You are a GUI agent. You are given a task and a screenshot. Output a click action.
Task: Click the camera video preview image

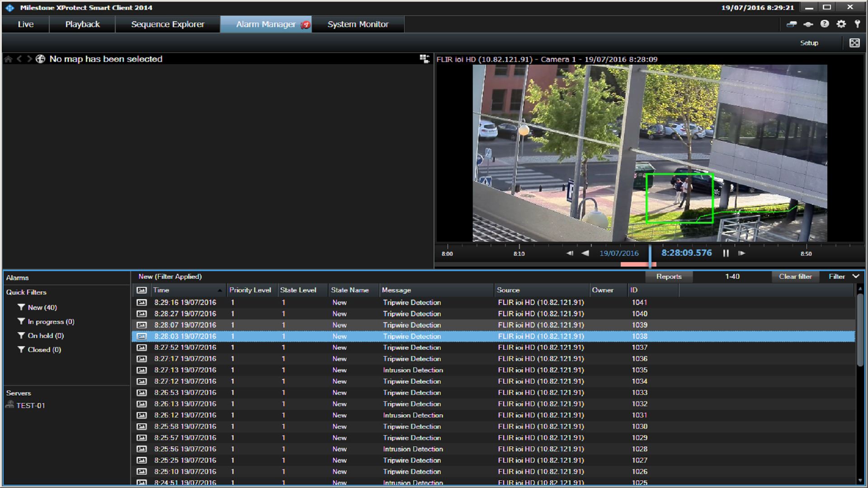pyautogui.click(x=650, y=153)
